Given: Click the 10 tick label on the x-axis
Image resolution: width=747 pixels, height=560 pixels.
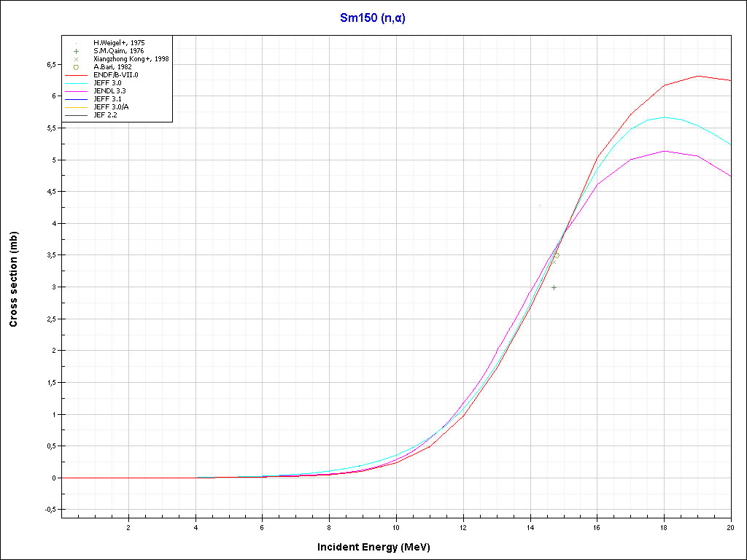Looking at the screenshot, I should tap(396, 527).
